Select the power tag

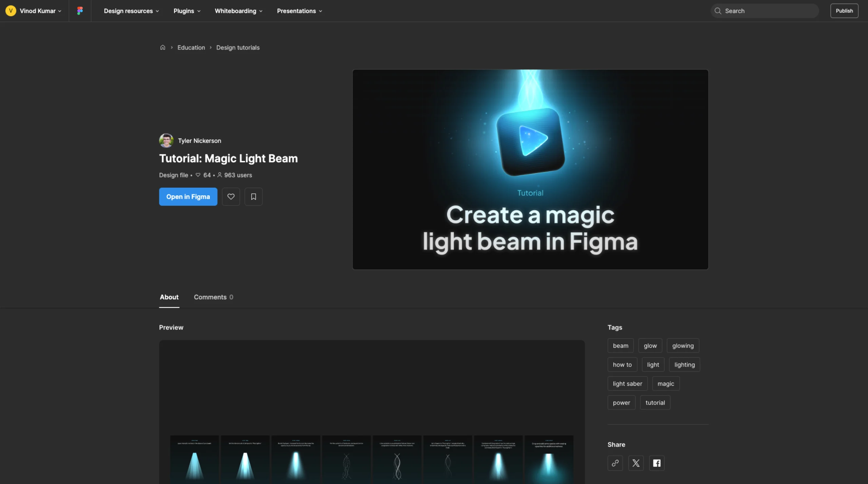click(x=622, y=403)
